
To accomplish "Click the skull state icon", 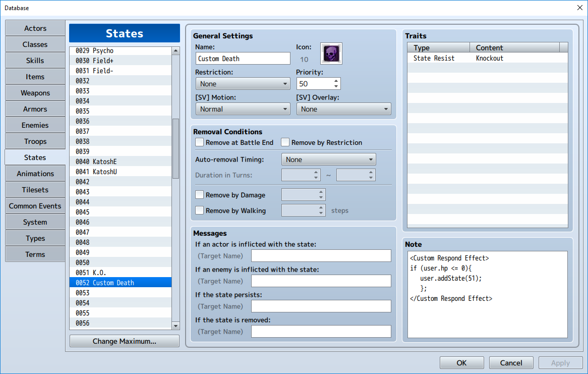I will [x=331, y=54].
